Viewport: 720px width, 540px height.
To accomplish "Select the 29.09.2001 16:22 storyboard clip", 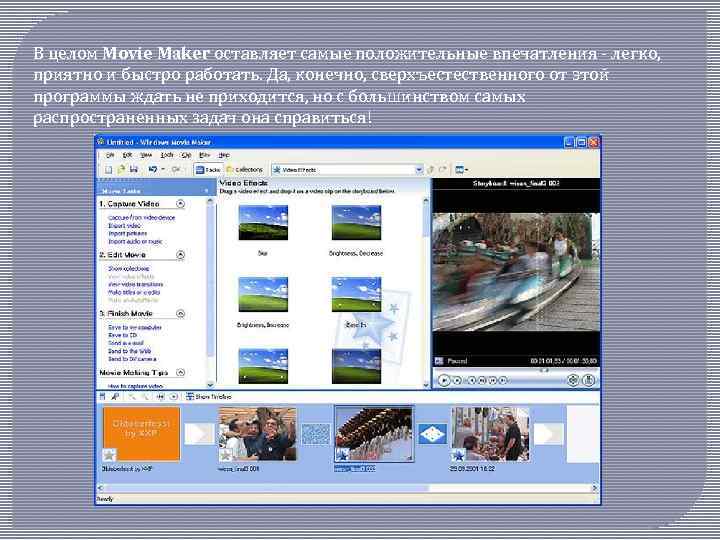I will click(490, 434).
